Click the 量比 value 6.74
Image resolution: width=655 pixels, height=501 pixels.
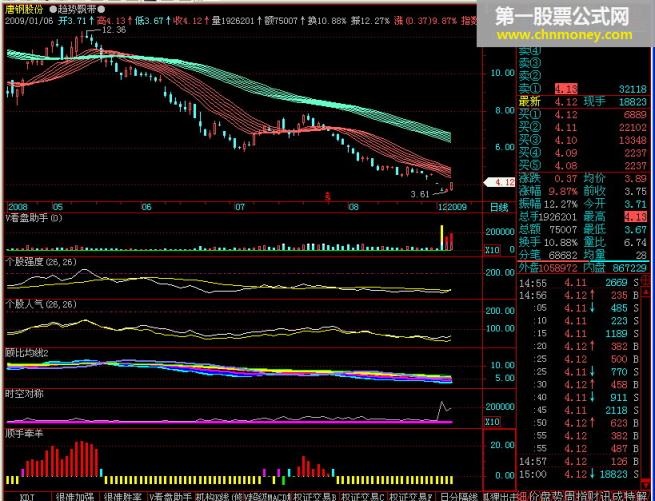click(x=635, y=242)
